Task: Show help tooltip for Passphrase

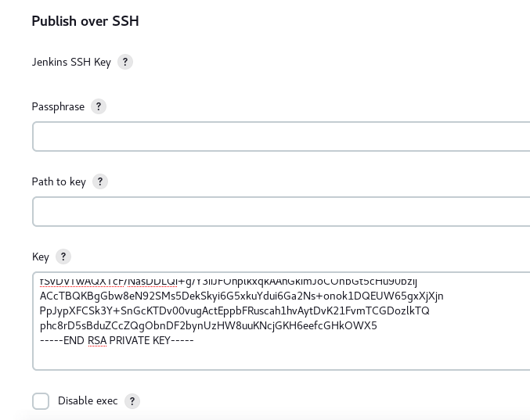Action: [99, 106]
